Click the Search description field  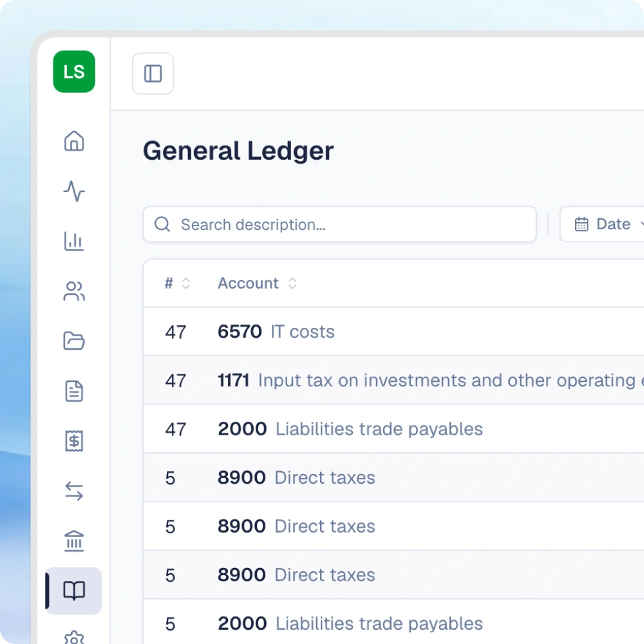point(339,224)
